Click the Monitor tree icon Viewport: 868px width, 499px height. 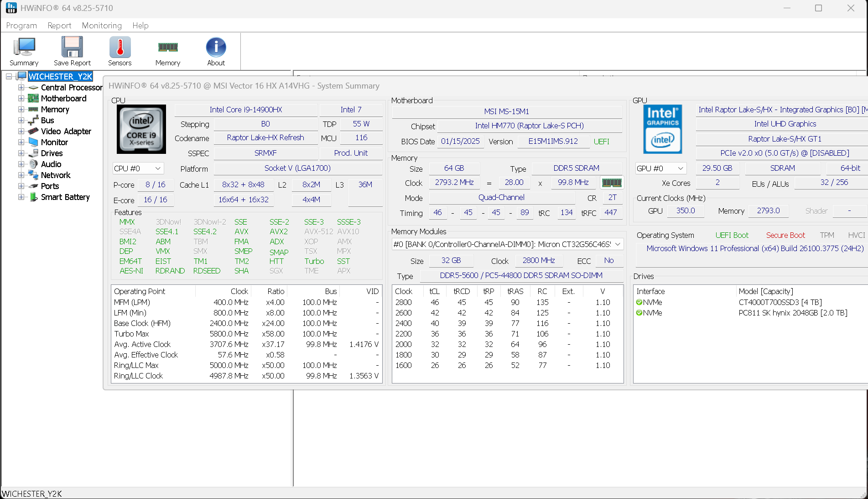pos(33,142)
